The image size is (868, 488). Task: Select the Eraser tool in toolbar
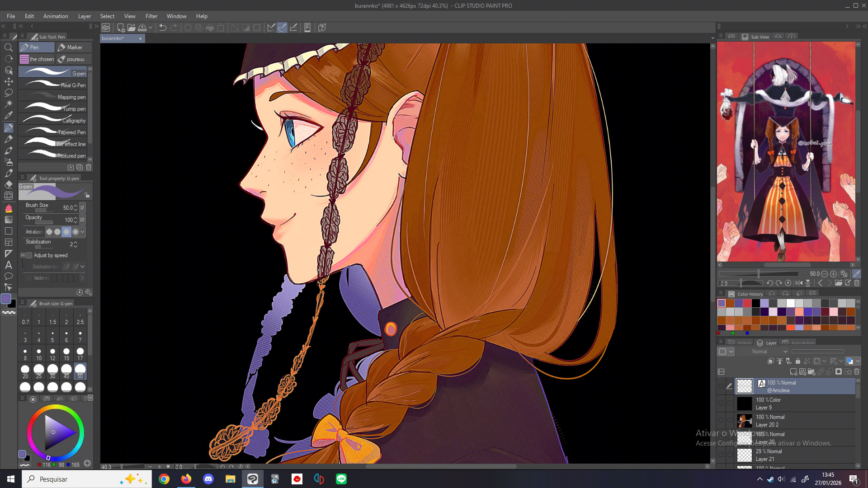(x=9, y=184)
